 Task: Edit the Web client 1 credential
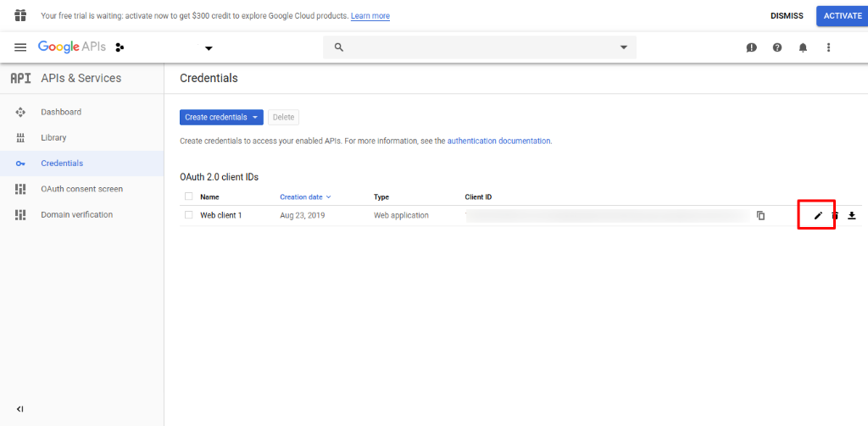click(x=818, y=216)
